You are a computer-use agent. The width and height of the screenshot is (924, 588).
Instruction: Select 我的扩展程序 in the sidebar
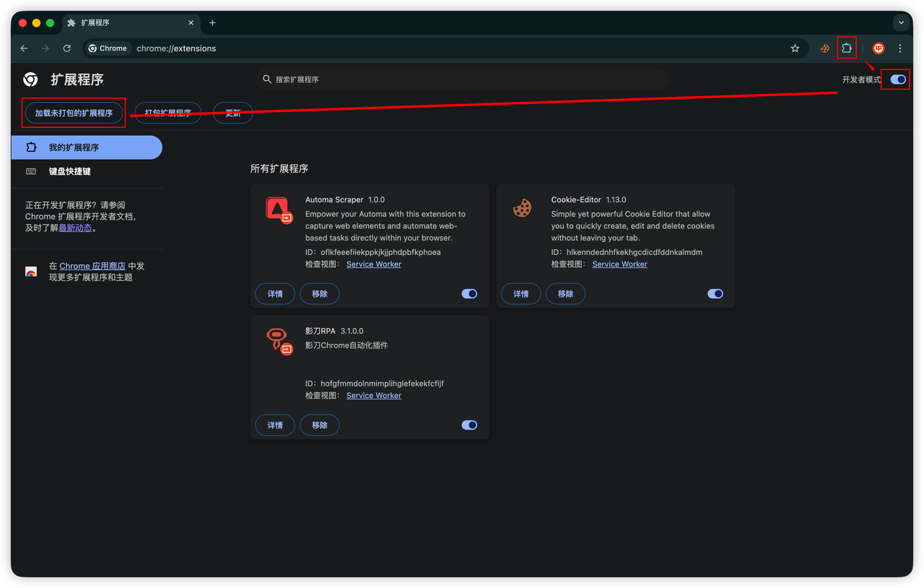pyautogui.click(x=74, y=147)
